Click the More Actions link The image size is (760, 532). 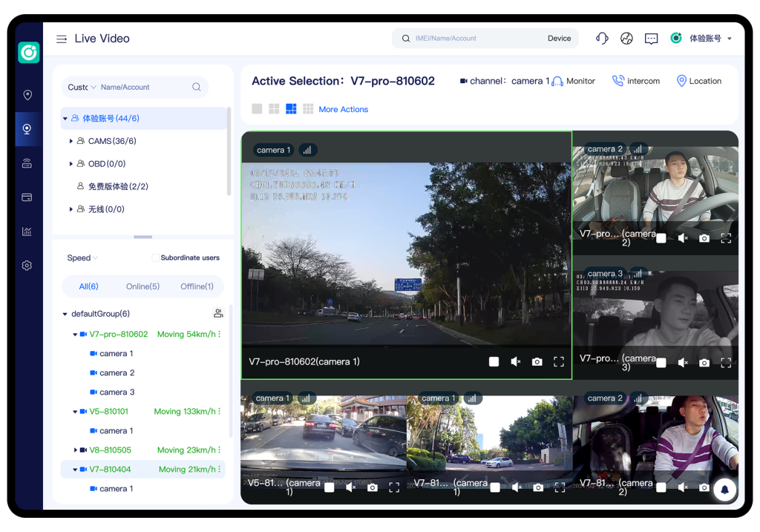click(x=343, y=108)
